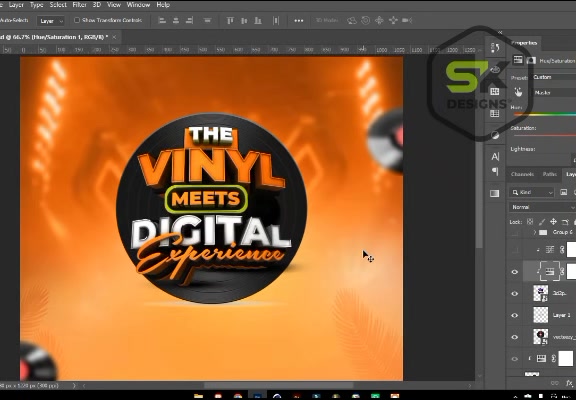Click the 3D View menu

pyautogui.click(x=97, y=5)
